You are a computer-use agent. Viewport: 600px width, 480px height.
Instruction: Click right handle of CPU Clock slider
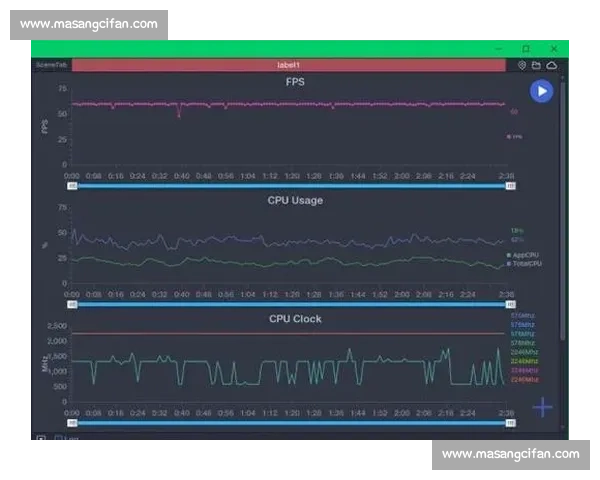point(510,423)
